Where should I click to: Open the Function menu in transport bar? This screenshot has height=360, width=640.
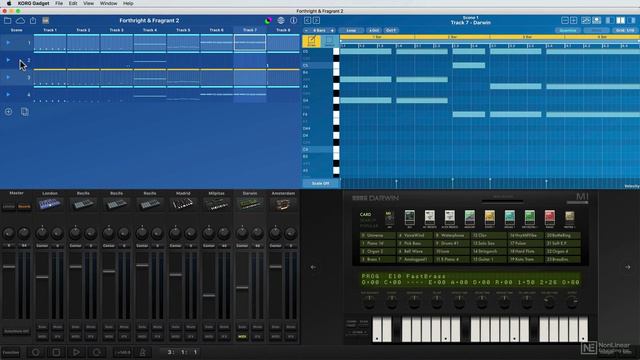[x=11, y=352]
